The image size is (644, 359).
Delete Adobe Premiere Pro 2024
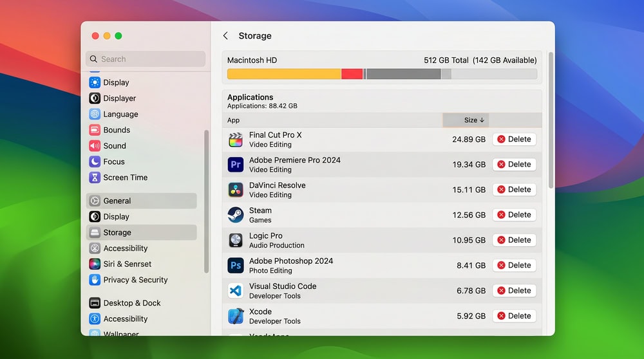tap(514, 164)
